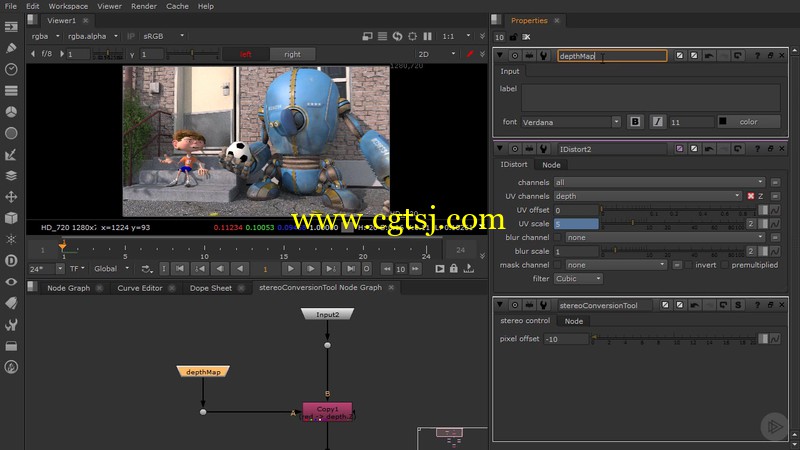Toggle the invert checkbox
Viewport: 800px width, 450px height.
[x=689, y=265]
